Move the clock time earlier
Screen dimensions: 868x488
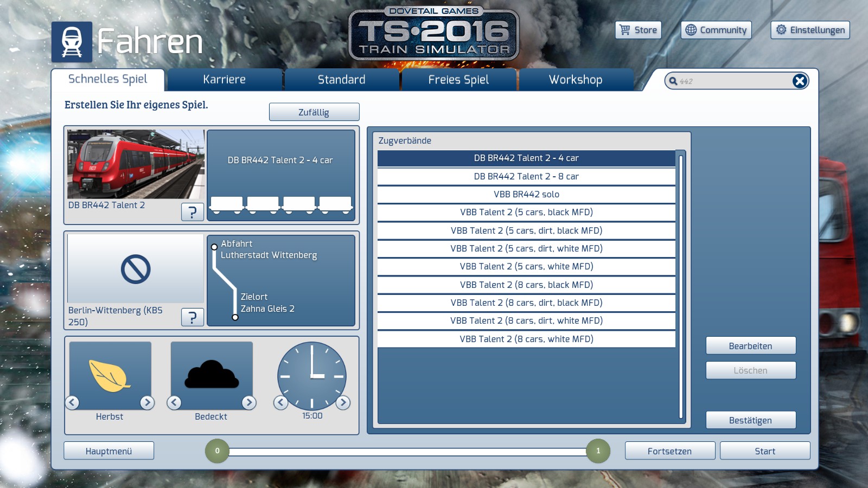(x=281, y=402)
